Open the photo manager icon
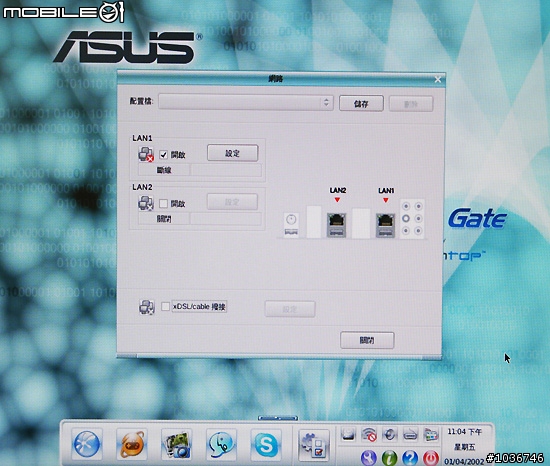 (176, 445)
